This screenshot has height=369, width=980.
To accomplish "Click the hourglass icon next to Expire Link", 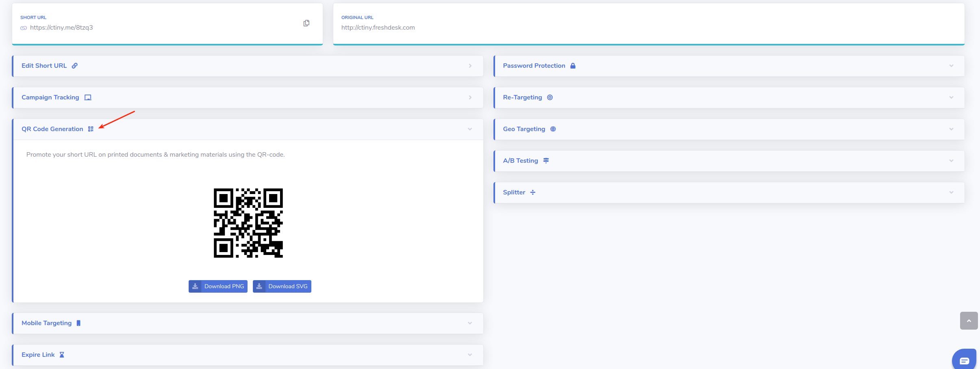I will point(62,355).
